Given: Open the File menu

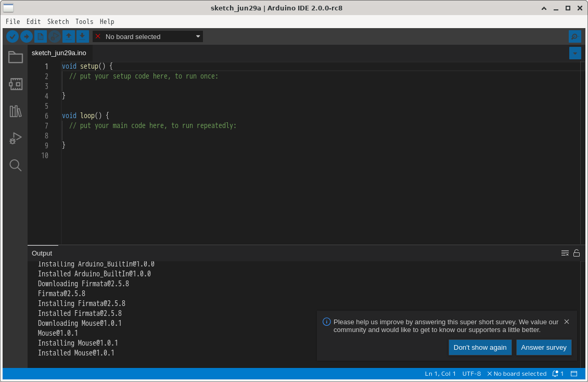Looking at the screenshot, I should [13, 22].
